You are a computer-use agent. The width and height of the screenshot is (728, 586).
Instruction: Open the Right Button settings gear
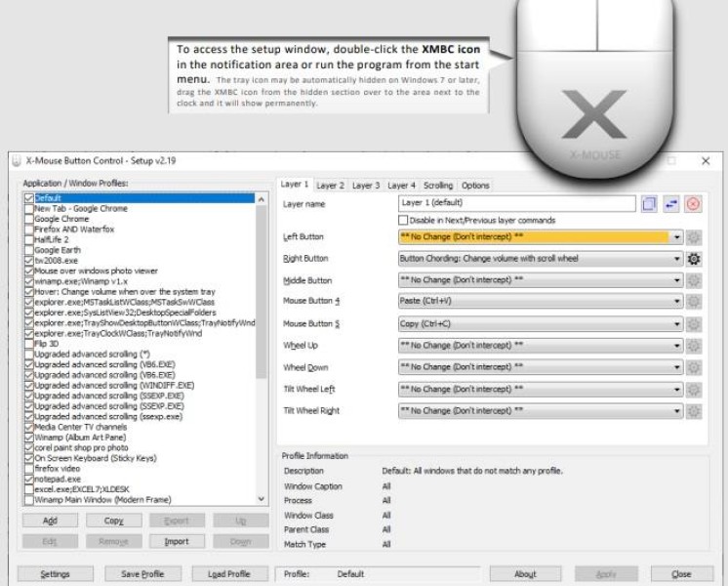(x=694, y=259)
